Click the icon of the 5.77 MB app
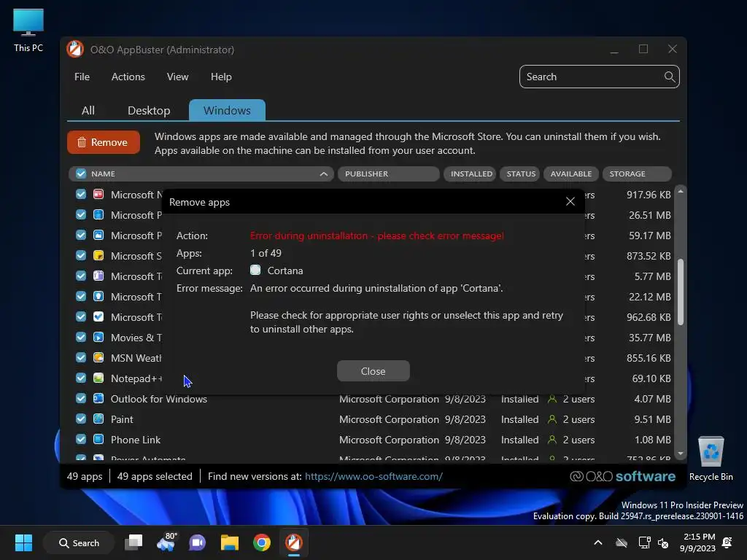Image resolution: width=747 pixels, height=560 pixels. (98, 276)
